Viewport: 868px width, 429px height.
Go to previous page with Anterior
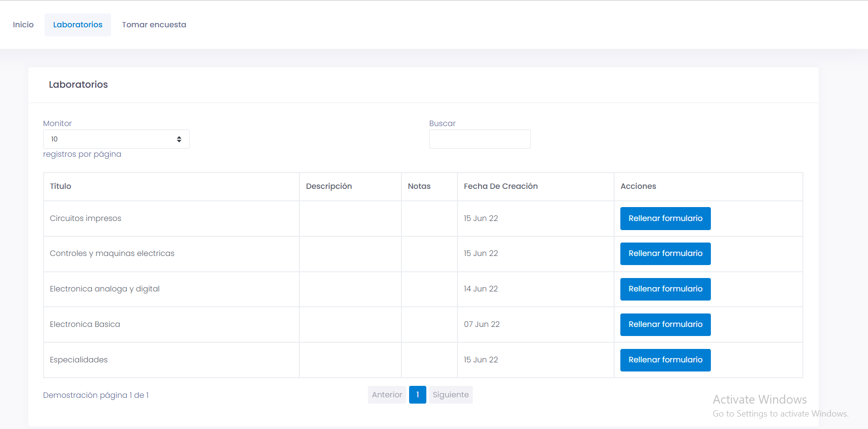coord(387,395)
